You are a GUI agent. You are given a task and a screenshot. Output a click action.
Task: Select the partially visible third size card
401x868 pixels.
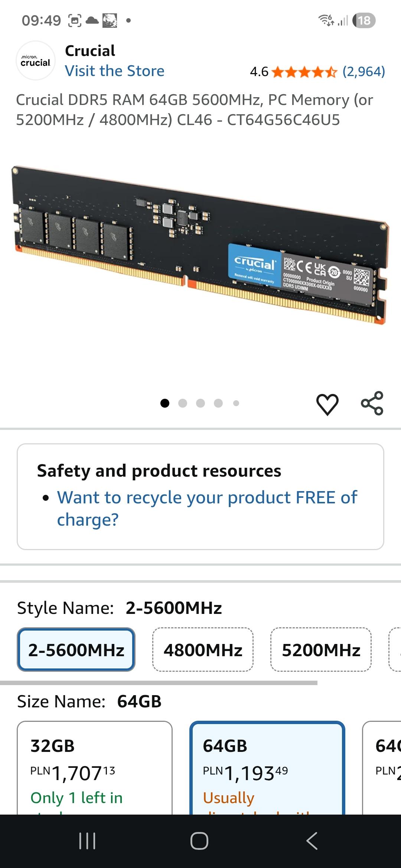(382, 768)
